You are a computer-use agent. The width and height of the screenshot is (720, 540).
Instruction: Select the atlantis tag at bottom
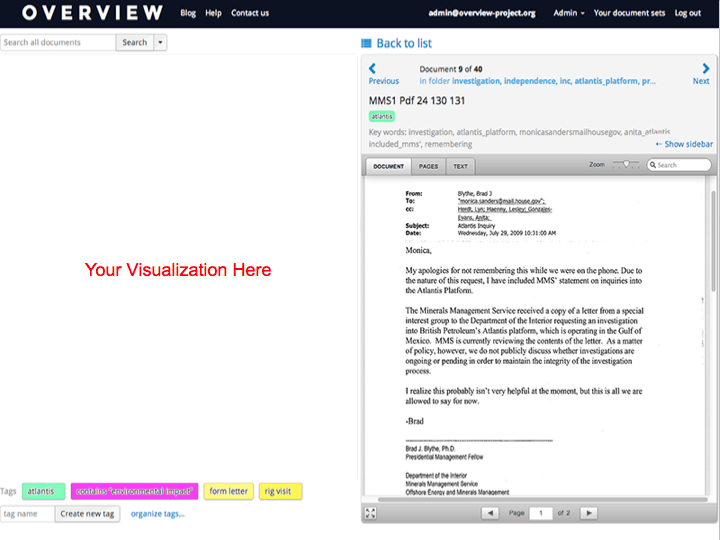coord(43,491)
